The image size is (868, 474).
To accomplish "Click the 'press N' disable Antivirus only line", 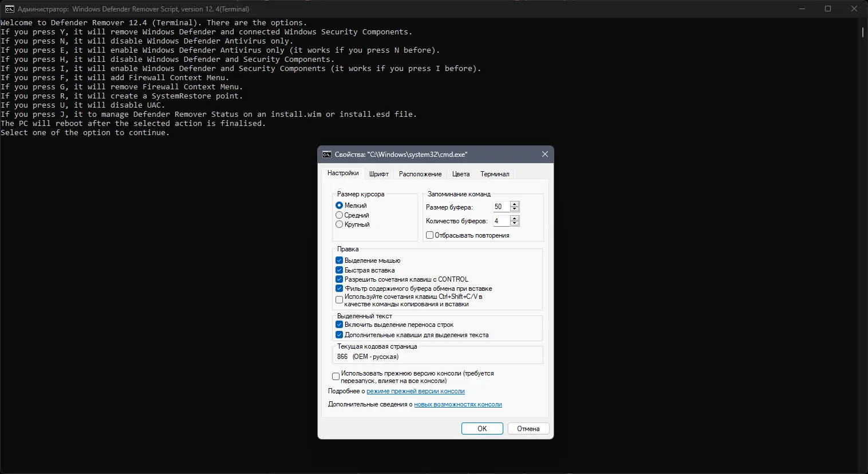I will pyautogui.click(x=147, y=41).
